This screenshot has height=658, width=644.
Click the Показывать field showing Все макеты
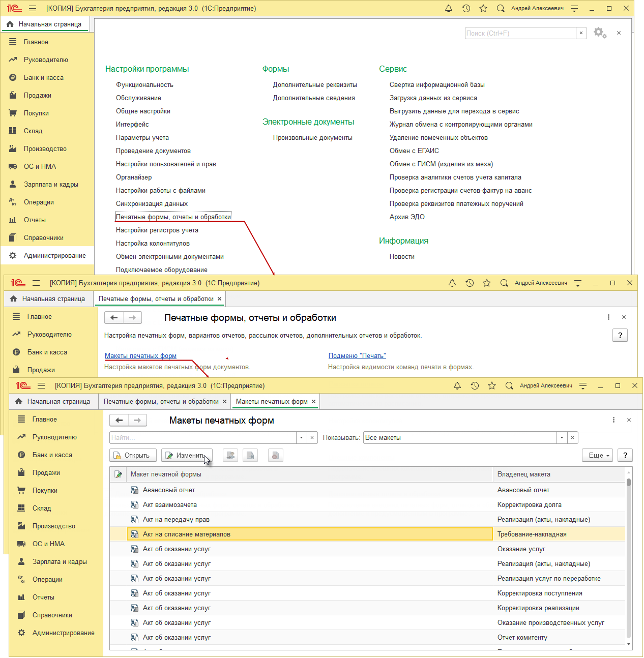(460, 437)
